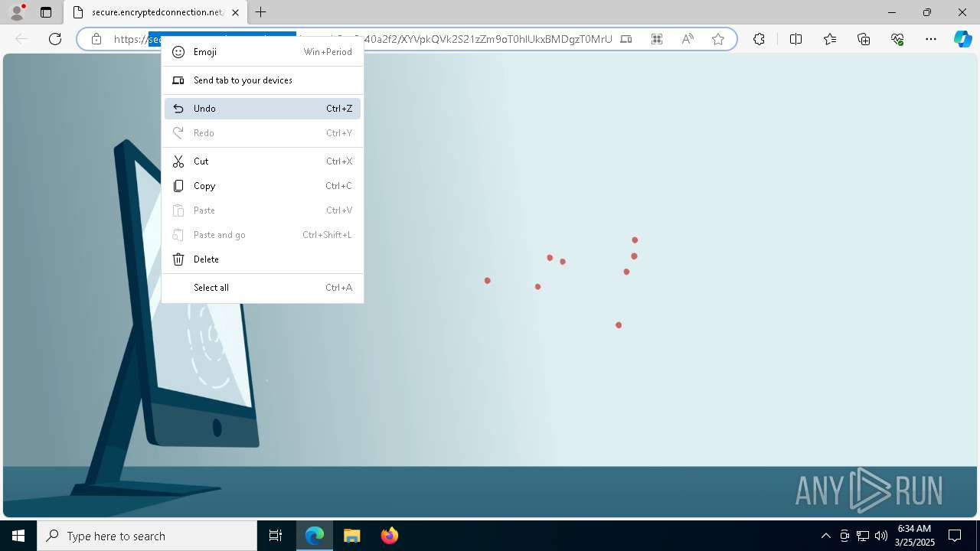Open a new tab with the plus button
Image resolution: width=980 pixels, height=551 pixels.
(x=261, y=12)
